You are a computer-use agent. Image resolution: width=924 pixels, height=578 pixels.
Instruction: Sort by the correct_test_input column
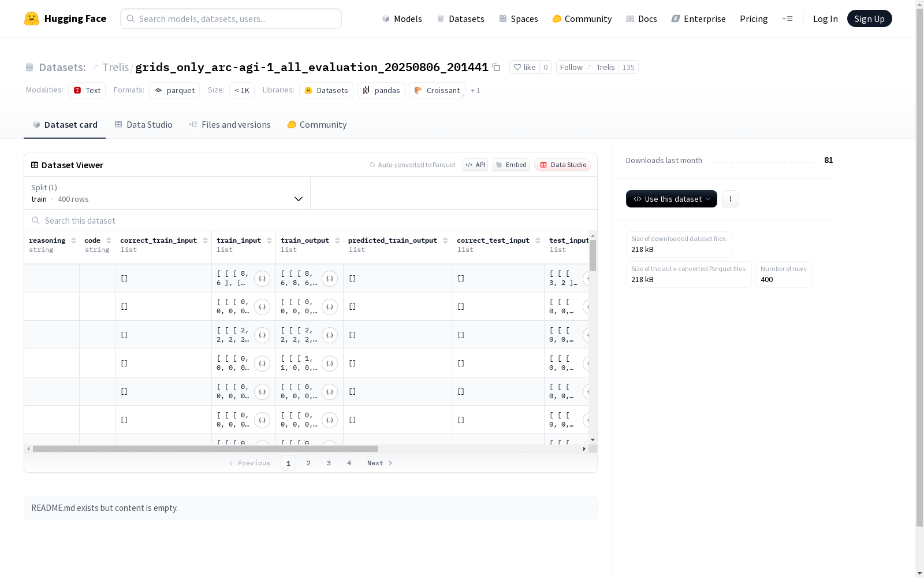click(x=538, y=240)
